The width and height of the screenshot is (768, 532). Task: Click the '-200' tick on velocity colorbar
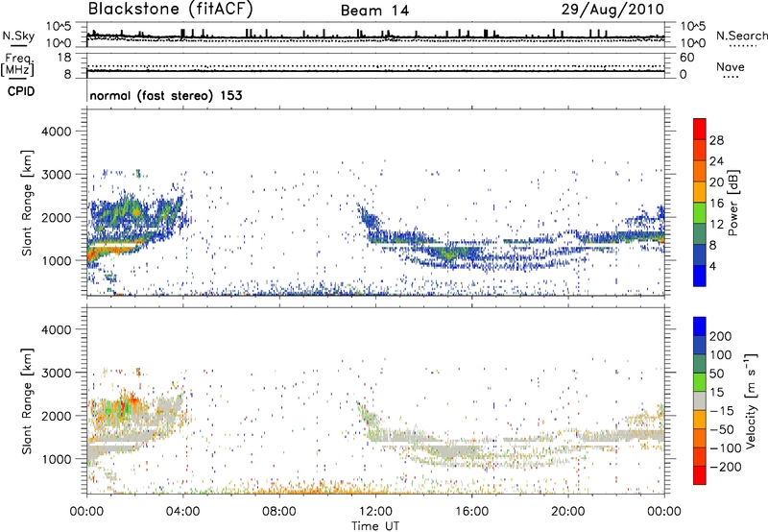(724, 467)
